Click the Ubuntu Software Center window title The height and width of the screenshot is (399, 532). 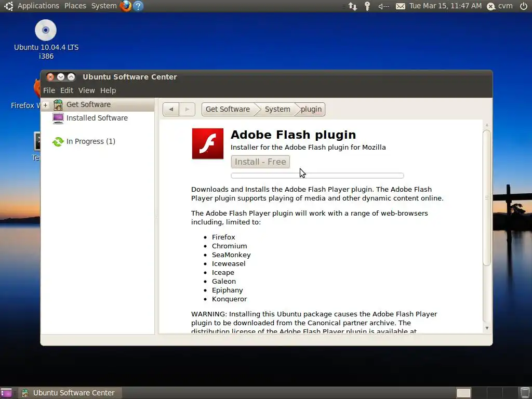[129, 77]
